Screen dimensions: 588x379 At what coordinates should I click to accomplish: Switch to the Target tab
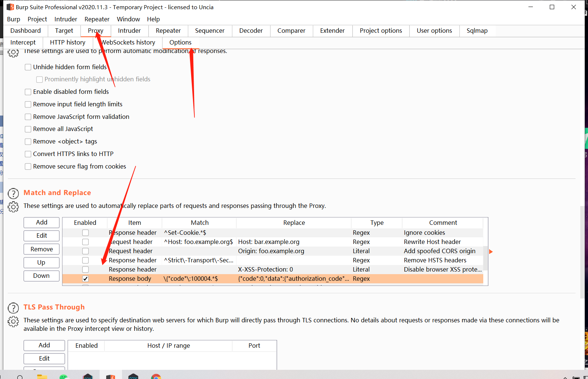[x=64, y=31]
